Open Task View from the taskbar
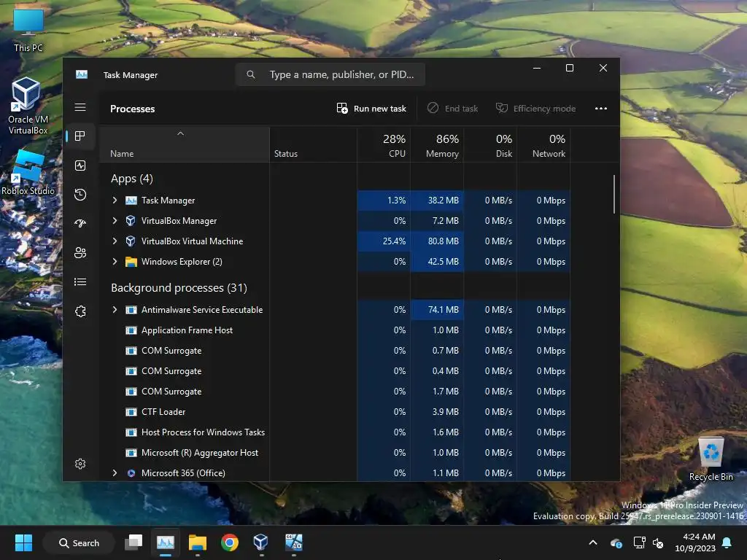The image size is (747, 560). pos(133,542)
